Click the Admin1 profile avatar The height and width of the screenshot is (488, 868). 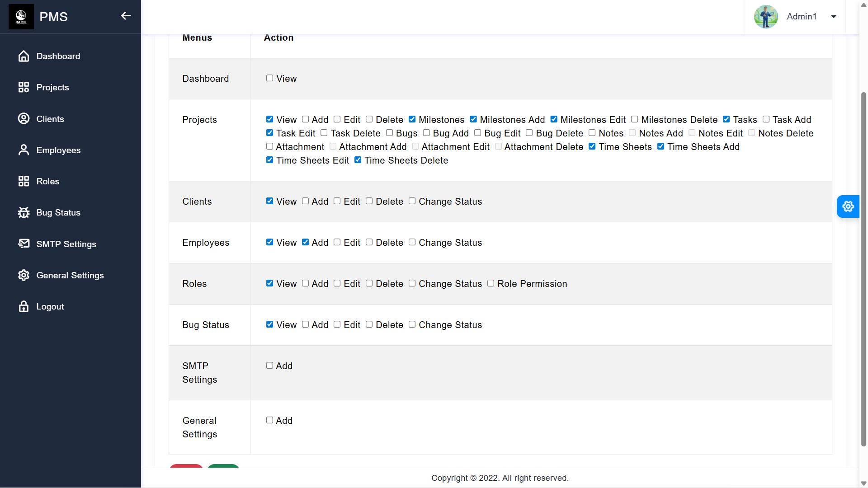(x=766, y=17)
